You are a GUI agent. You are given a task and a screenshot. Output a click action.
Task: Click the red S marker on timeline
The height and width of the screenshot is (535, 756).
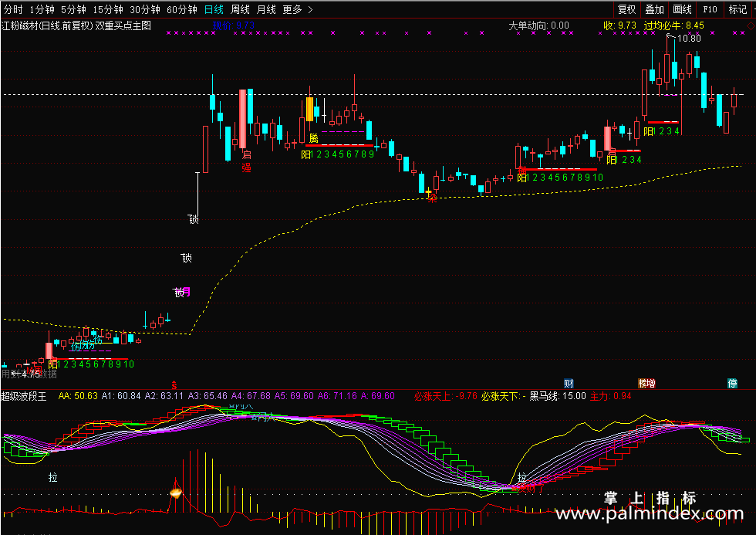coord(174,384)
